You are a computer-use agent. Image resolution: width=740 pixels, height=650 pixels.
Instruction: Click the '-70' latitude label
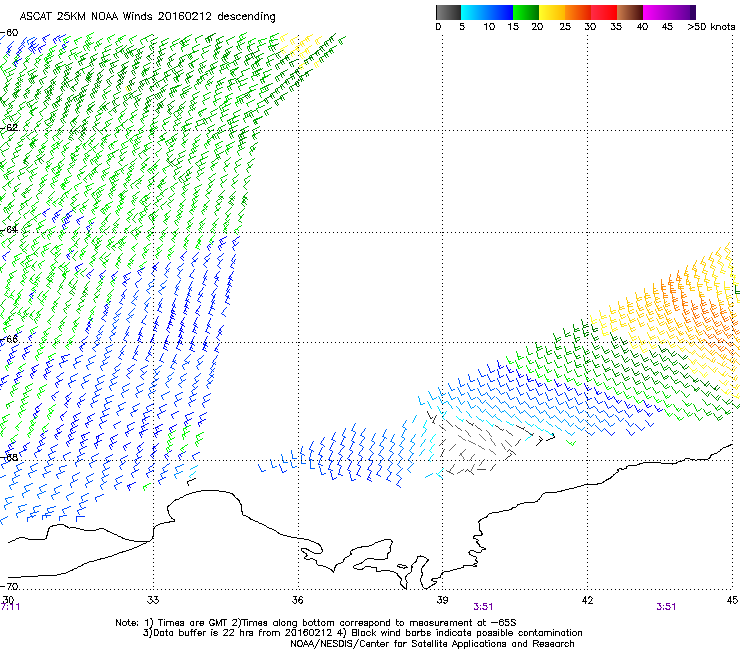coord(10,586)
